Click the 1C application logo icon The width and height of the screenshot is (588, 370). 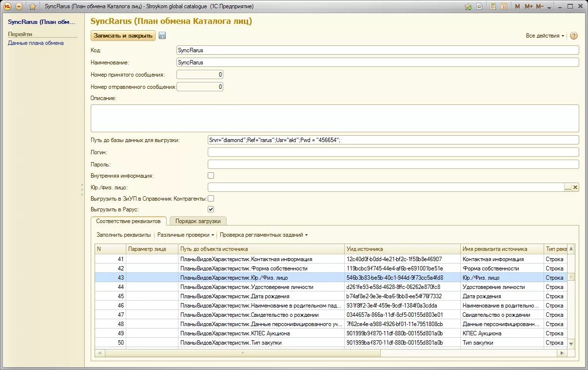pos(7,6)
